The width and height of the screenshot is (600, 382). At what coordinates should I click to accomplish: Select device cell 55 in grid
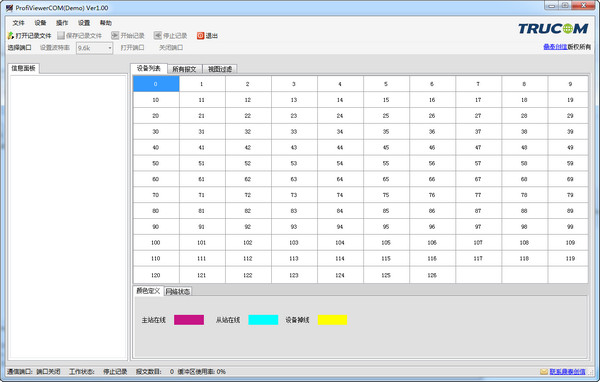pyautogui.click(x=386, y=163)
